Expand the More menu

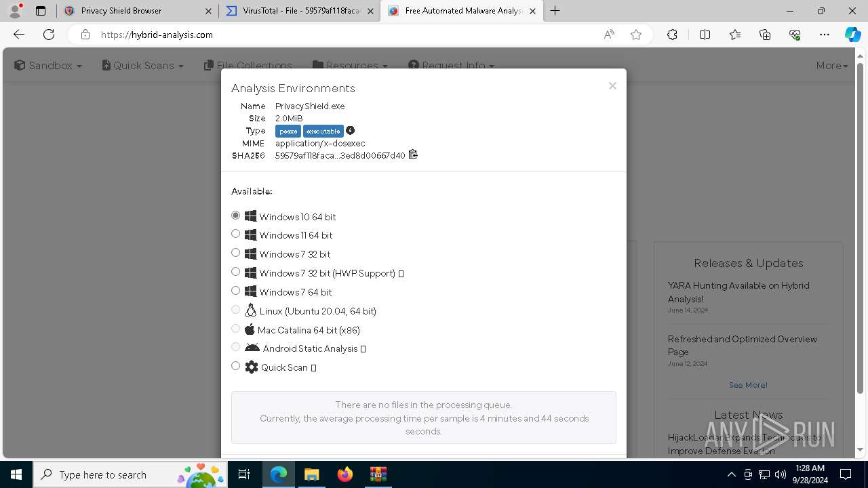(x=832, y=66)
